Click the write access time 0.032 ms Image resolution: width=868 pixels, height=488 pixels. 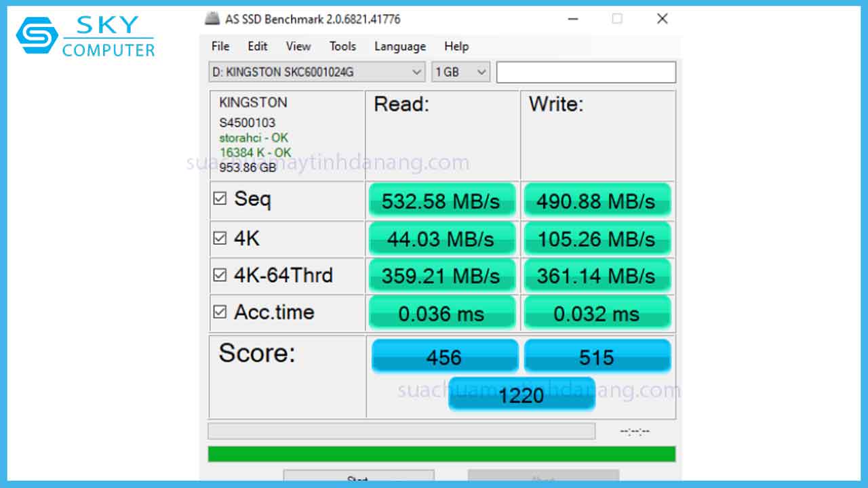coord(596,313)
